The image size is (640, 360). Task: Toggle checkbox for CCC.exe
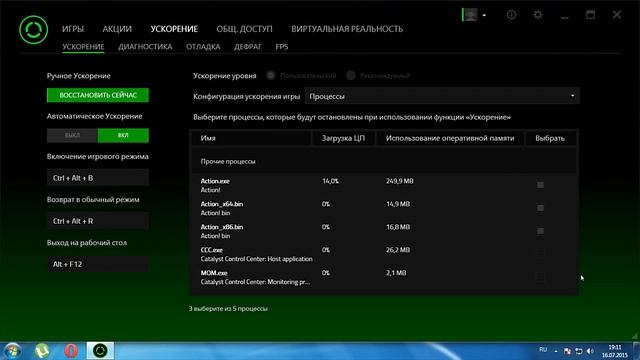540,254
